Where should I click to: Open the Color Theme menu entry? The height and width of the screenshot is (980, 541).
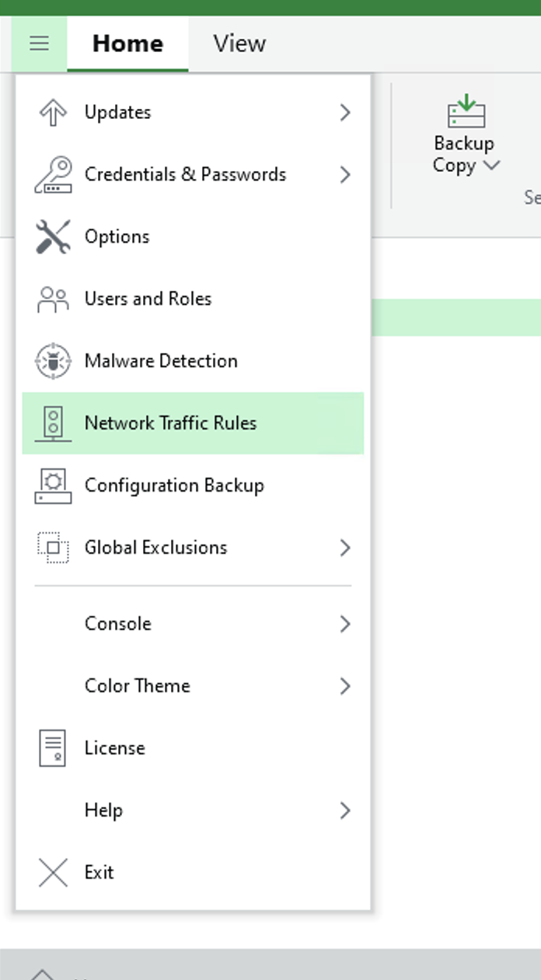pos(193,686)
